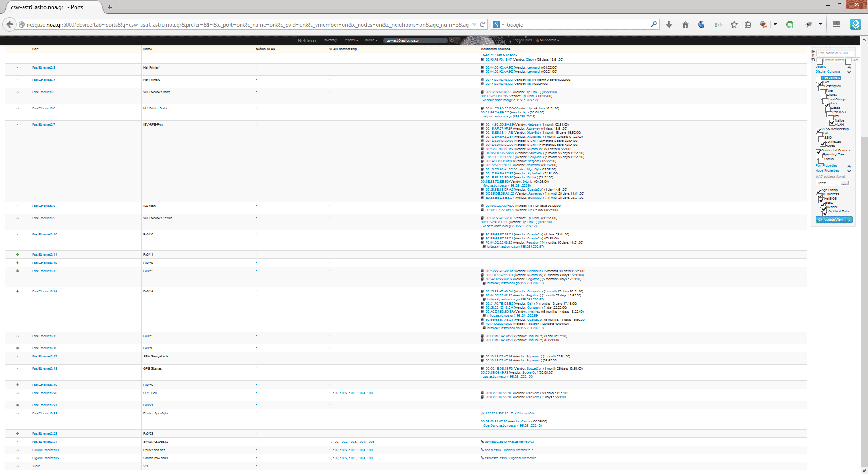The image size is (868, 474).
Task: Expand the NOAAdmin user dropdown
Action: coord(549,40)
